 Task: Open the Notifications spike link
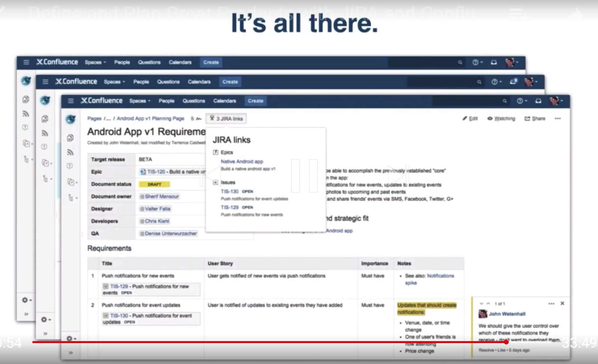[430, 279]
